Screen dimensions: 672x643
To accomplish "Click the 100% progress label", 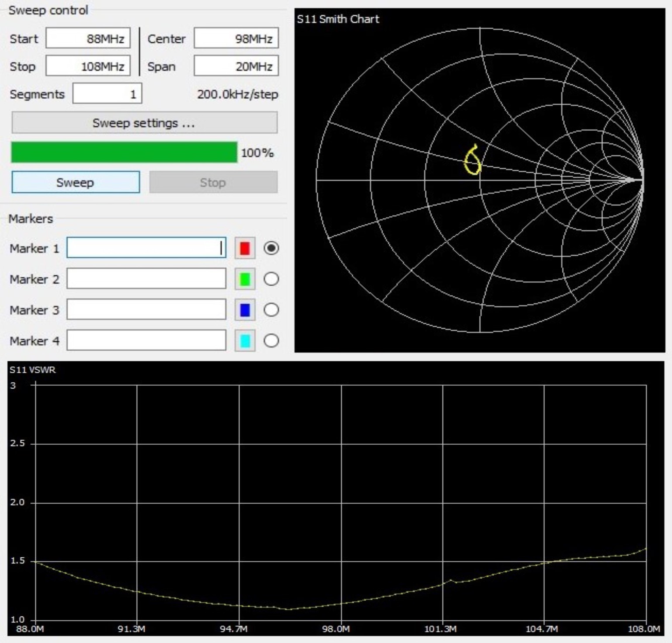I will tap(258, 153).
